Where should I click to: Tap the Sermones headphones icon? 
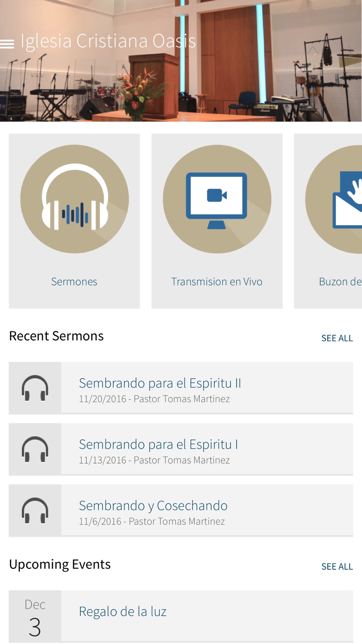[x=75, y=199]
